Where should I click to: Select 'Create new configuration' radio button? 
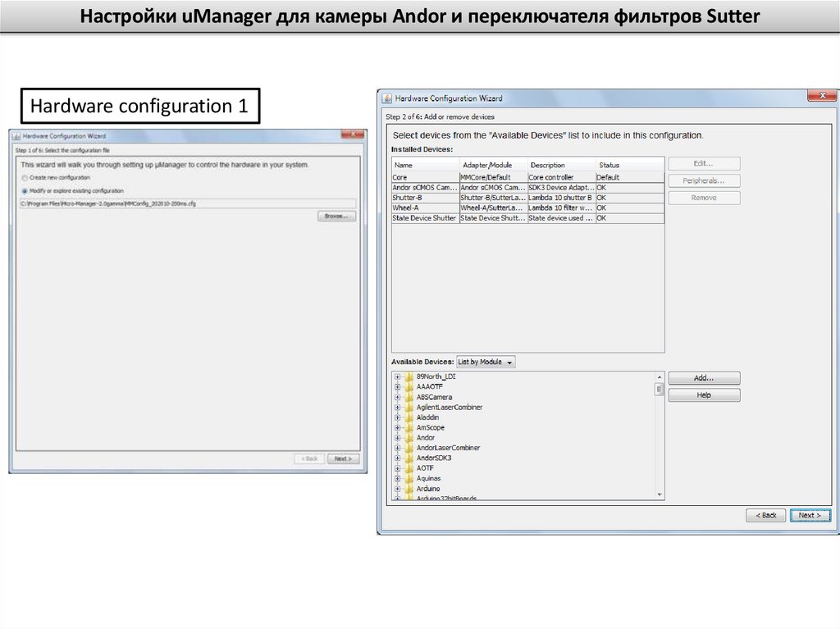click(x=25, y=178)
